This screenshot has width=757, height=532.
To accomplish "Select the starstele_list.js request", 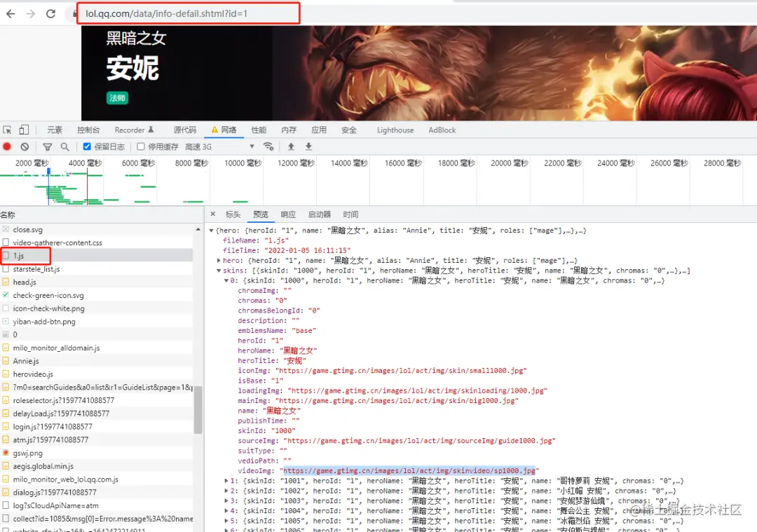I will pyautogui.click(x=97, y=269).
